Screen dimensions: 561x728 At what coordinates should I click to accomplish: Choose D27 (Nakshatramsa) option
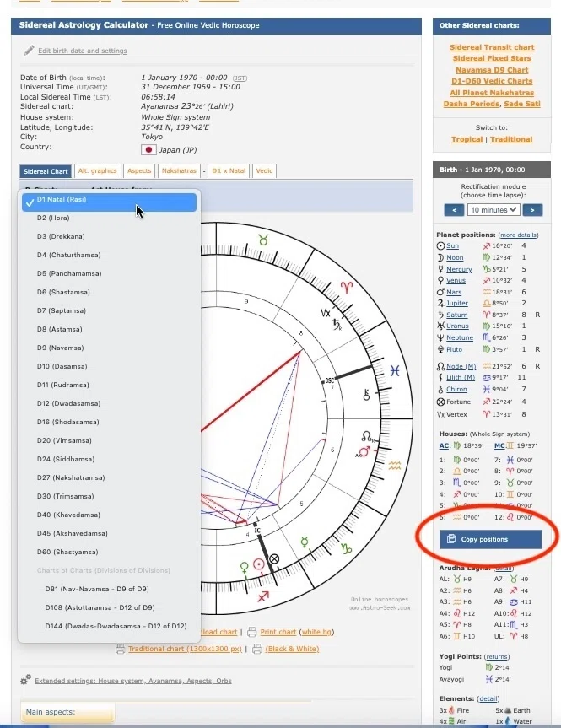[x=109, y=477]
